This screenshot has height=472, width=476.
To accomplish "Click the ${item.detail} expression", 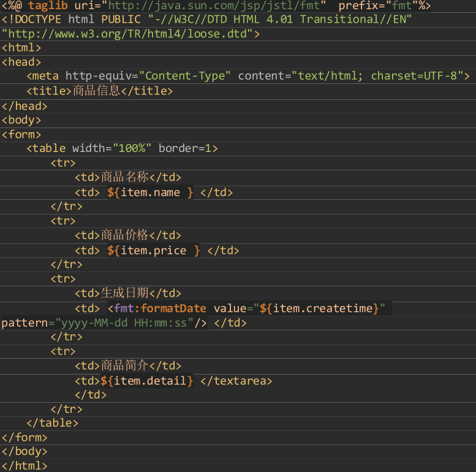I will [x=146, y=381].
